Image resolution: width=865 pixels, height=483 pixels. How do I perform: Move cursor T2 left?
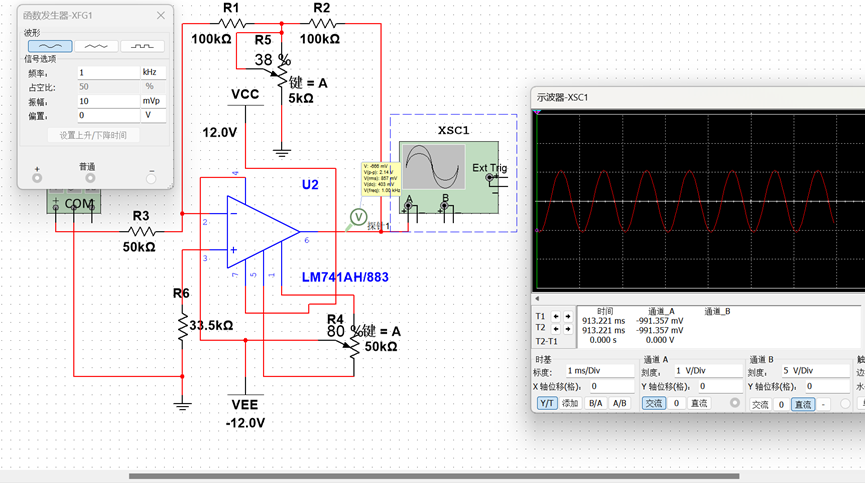click(x=556, y=329)
